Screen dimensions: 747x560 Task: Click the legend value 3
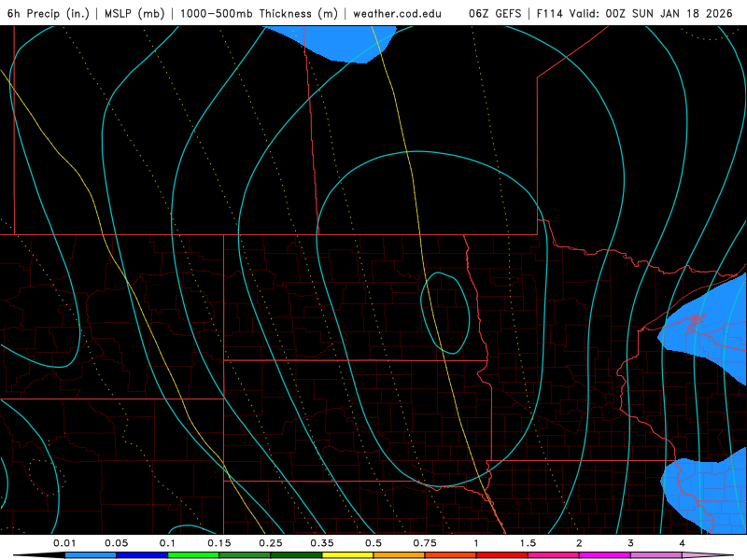coord(631,543)
